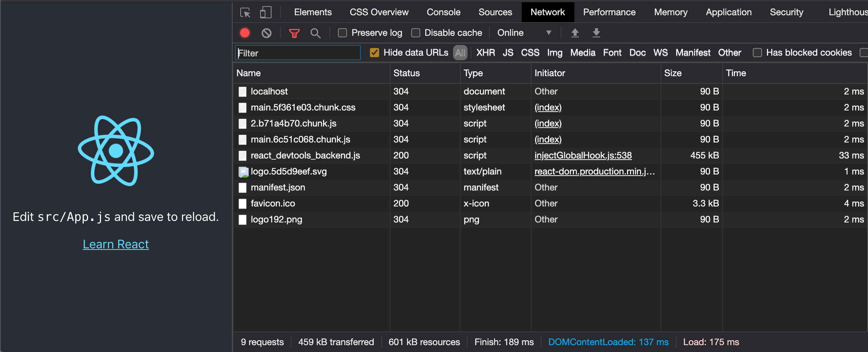This screenshot has width=868, height=352.
Task: Open the Security tab
Action: (x=786, y=12)
